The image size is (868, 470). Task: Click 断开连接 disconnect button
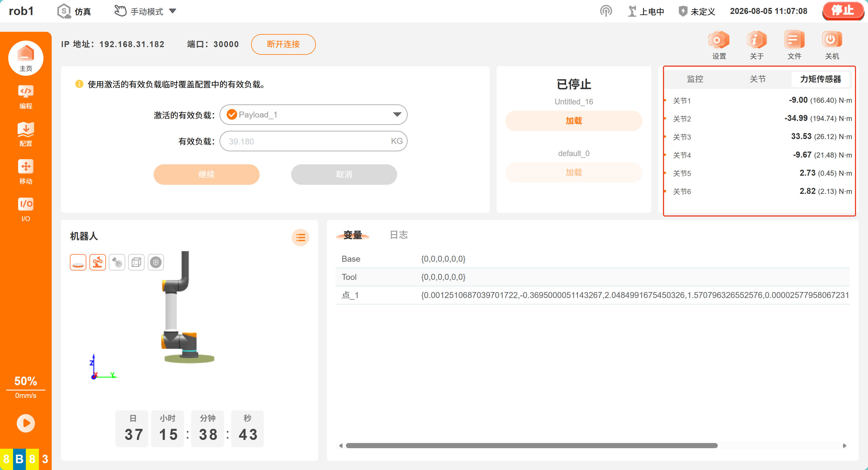(x=283, y=44)
